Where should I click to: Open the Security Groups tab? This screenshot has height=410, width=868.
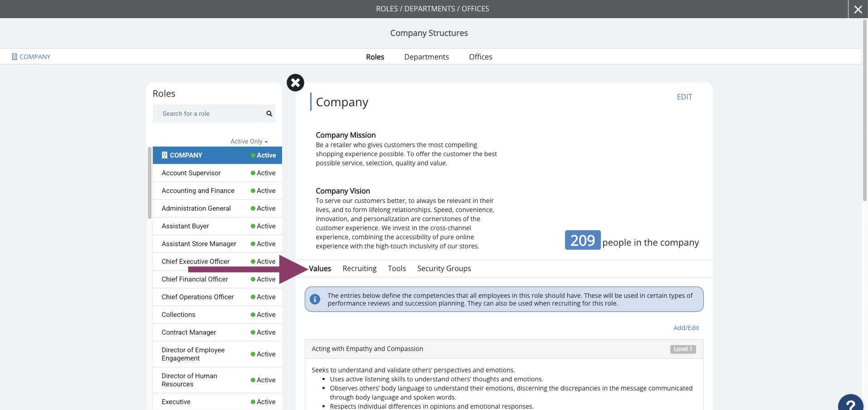point(444,268)
